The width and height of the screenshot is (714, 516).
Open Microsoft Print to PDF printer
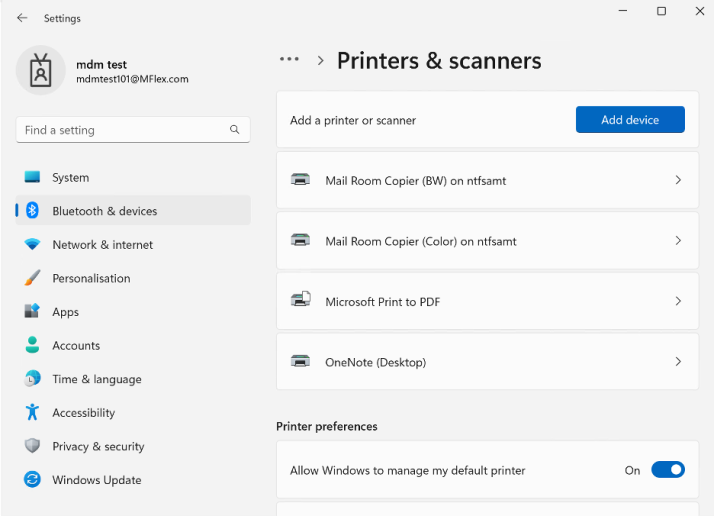point(487,301)
